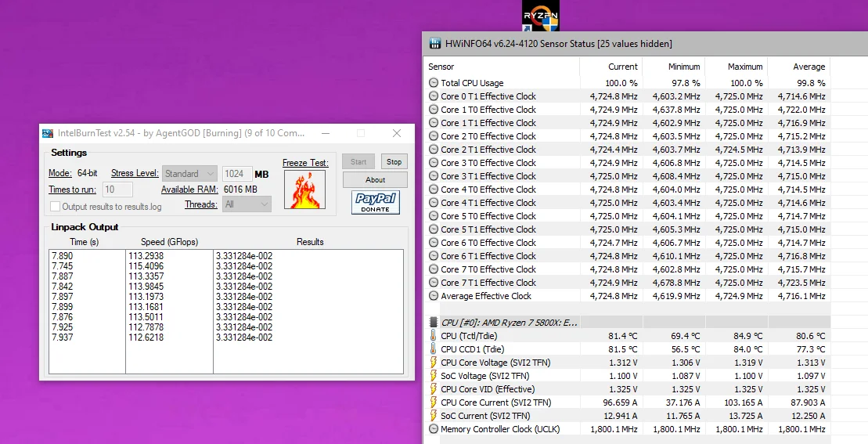Select Memory Controller Clock 1,800.1 MHz current value
Image resolution: width=868 pixels, height=444 pixels.
coord(614,429)
